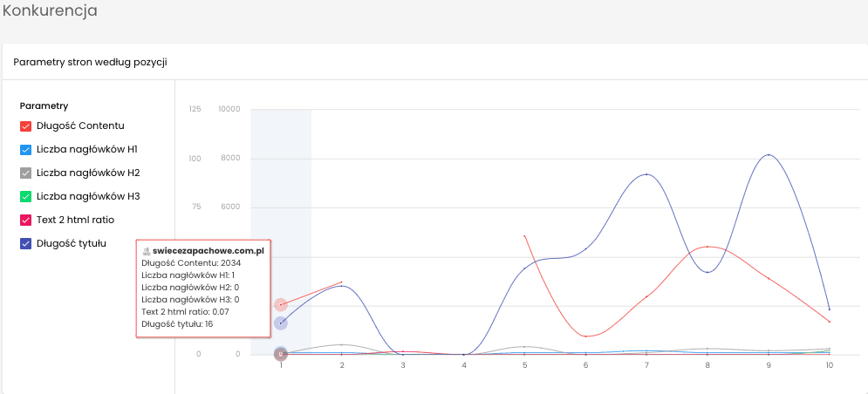Click the favicon next to swiecezapachowe.com.pl
This screenshot has height=394, width=868.
147,251
